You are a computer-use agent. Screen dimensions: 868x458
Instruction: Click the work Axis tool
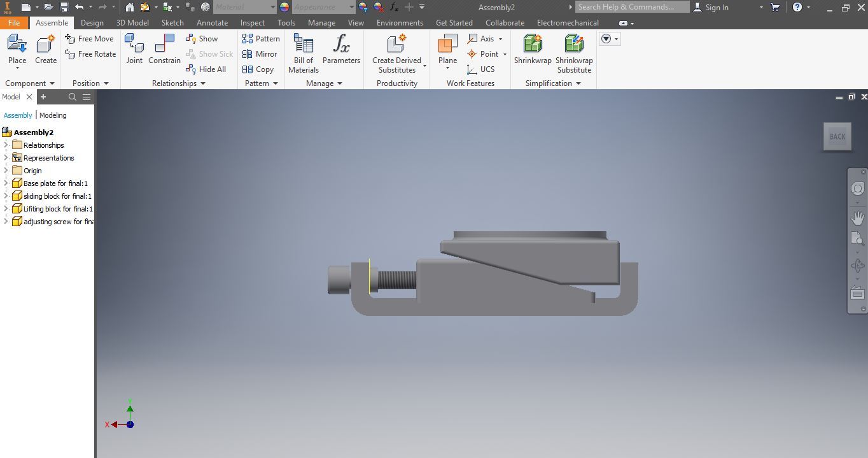(480, 39)
